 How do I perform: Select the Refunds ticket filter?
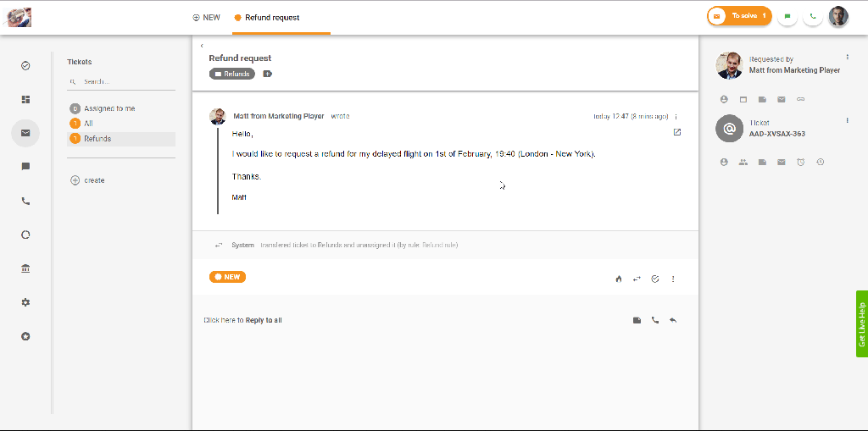click(97, 139)
